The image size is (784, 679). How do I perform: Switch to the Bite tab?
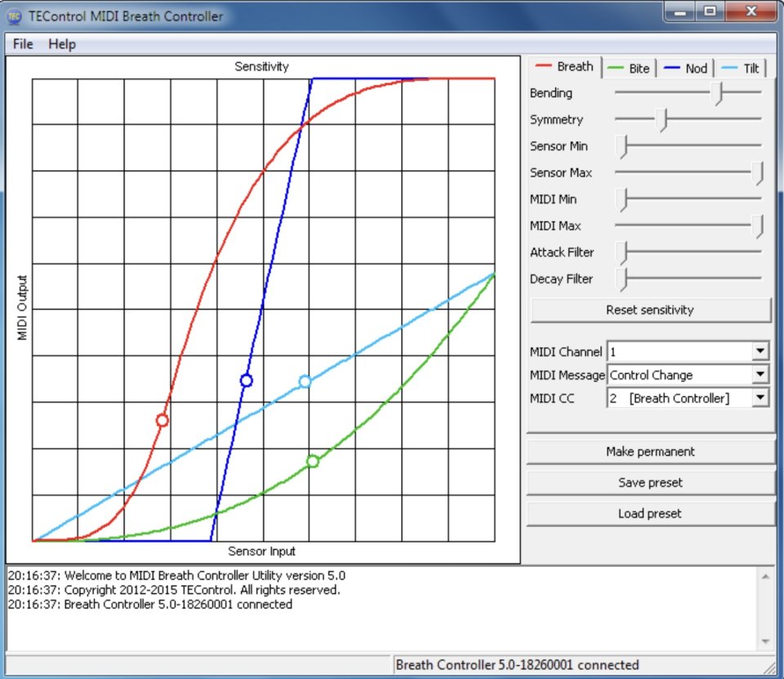tap(630, 69)
